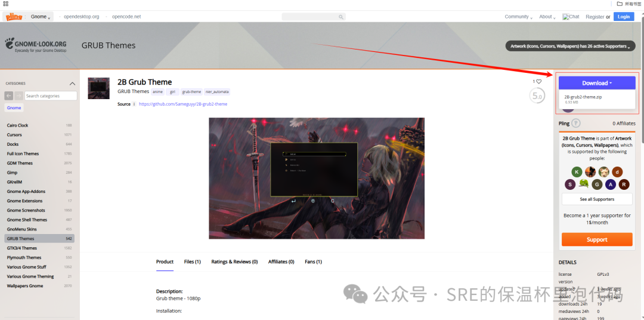Open supporter avatar G

597,184
